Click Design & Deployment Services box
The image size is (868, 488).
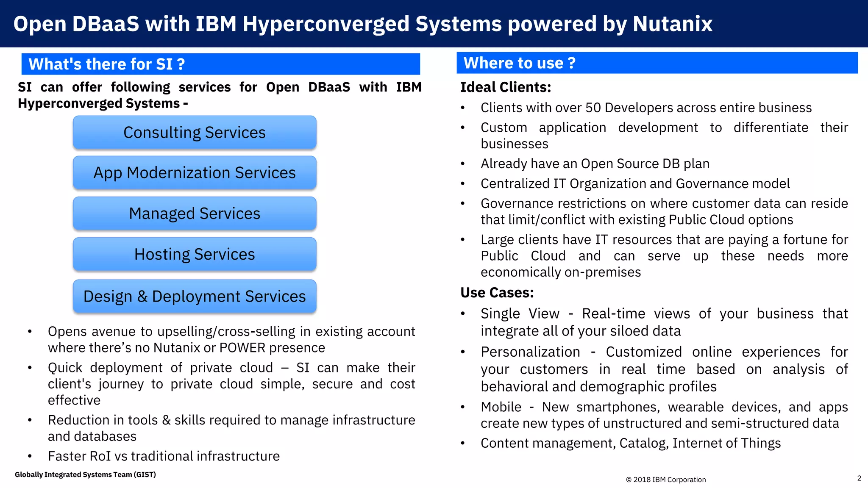click(195, 297)
